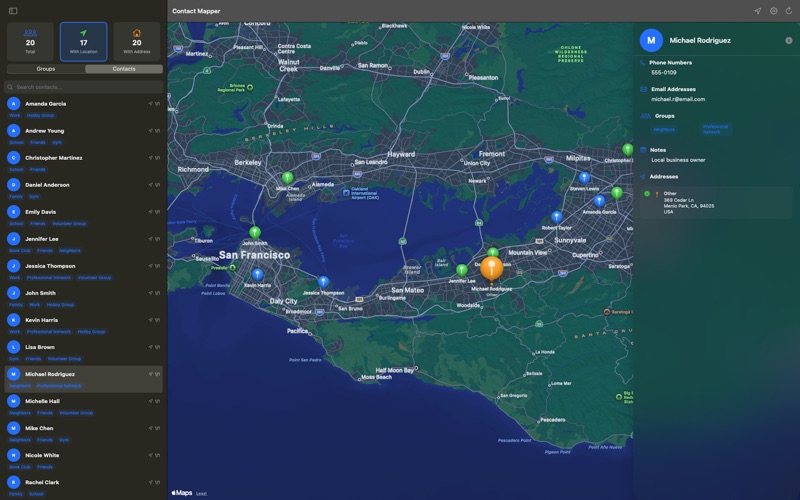Click Steven Lewis's blue map pin
This screenshot has height=500, width=800.
(x=584, y=178)
